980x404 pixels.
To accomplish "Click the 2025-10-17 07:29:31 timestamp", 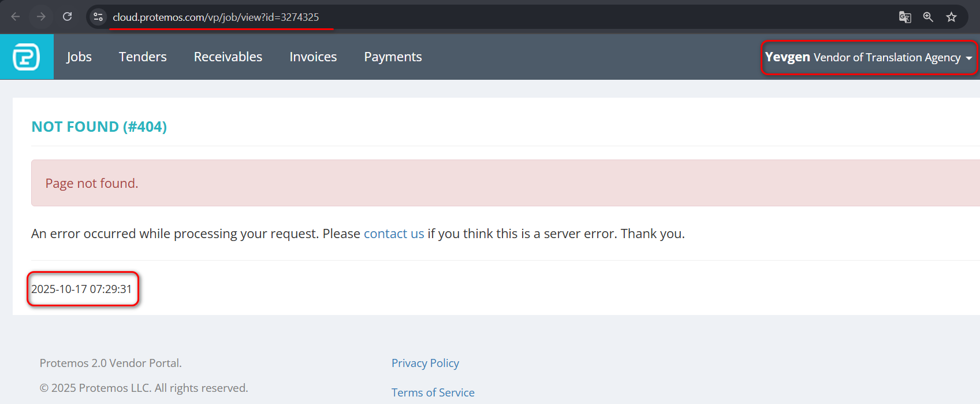I will click(81, 289).
